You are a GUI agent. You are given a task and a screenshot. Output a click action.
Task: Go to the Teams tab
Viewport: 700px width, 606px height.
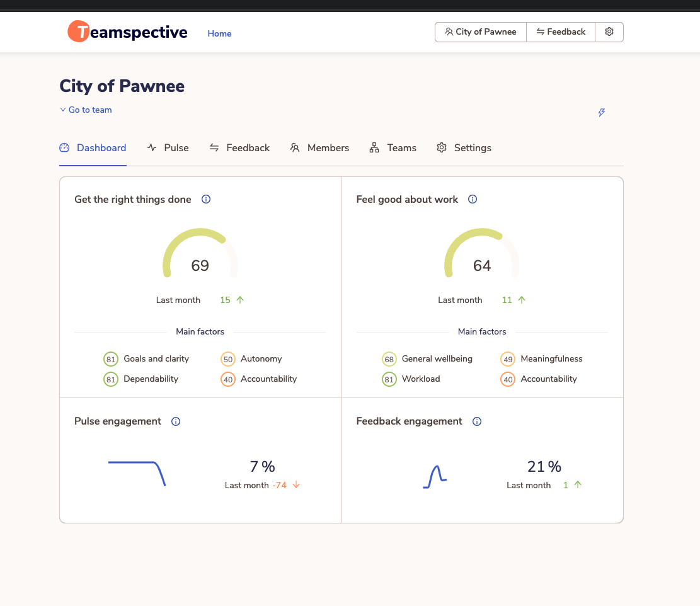(x=393, y=148)
